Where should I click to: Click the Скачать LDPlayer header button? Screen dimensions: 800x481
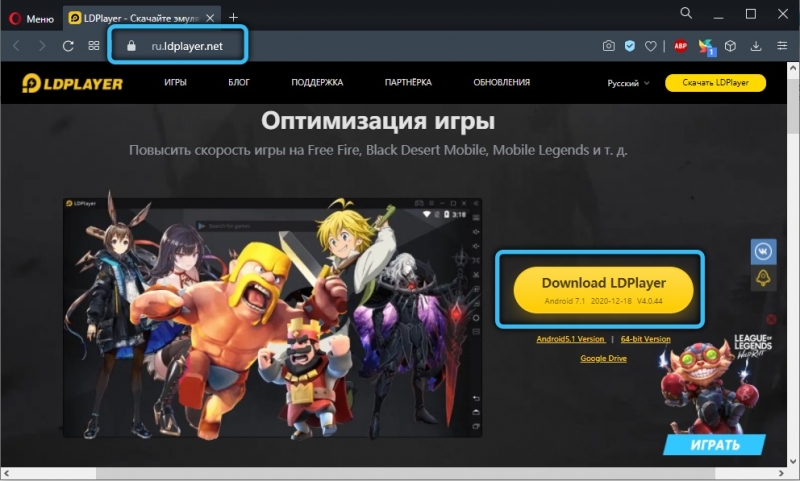click(715, 83)
